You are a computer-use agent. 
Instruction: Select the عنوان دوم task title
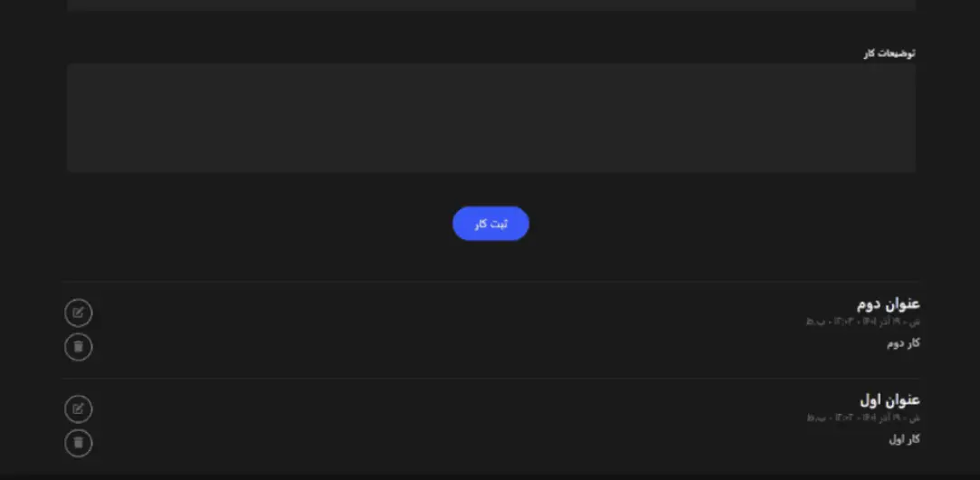888,304
